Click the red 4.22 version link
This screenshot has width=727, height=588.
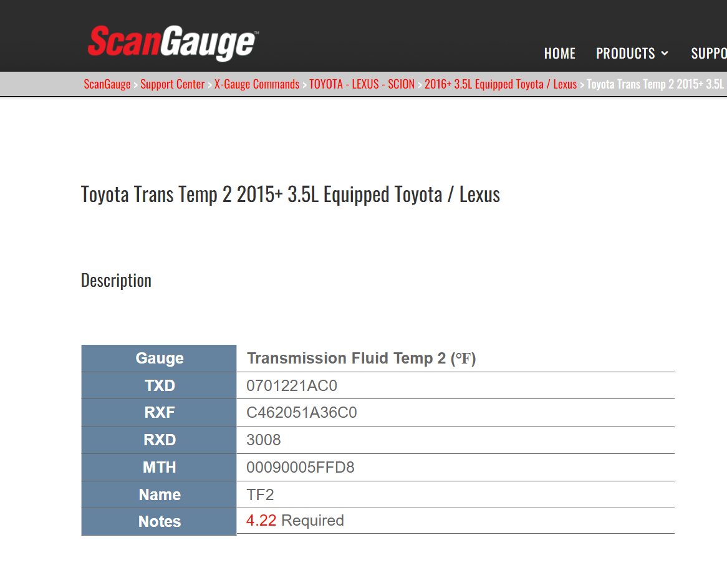(x=261, y=520)
